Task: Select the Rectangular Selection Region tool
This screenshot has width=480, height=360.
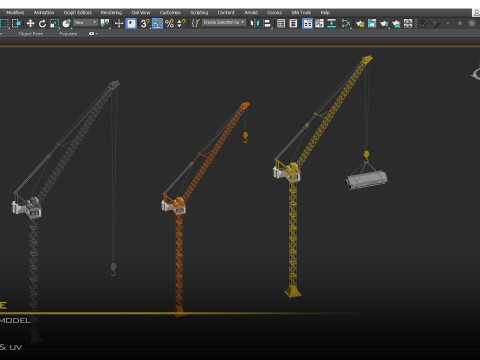Action: (x=4, y=23)
